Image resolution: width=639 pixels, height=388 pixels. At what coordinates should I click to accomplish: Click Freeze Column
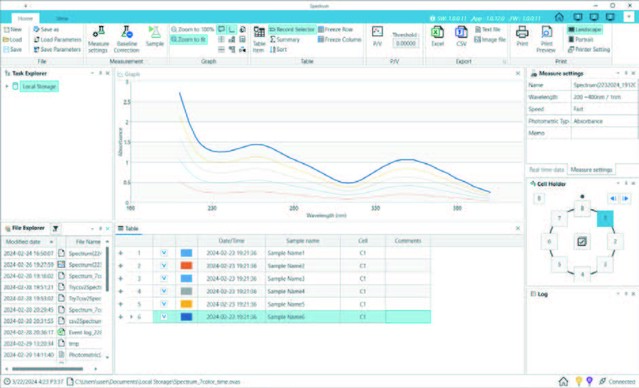(x=339, y=40)
